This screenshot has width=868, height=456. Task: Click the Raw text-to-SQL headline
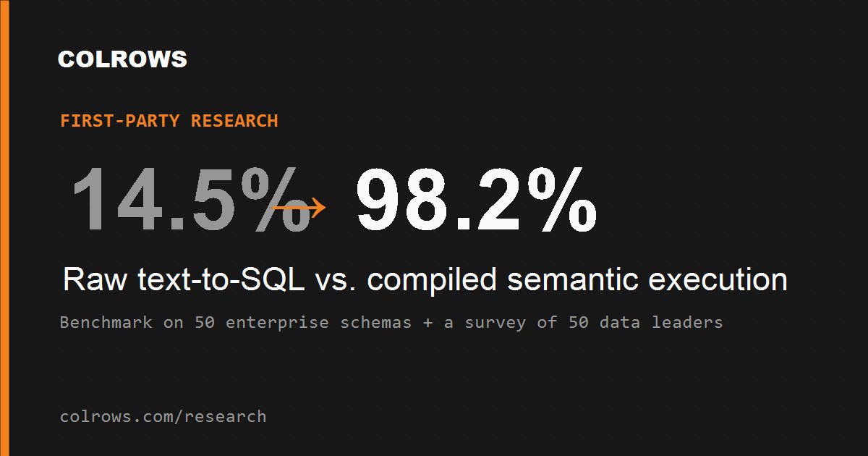[425, 280]
